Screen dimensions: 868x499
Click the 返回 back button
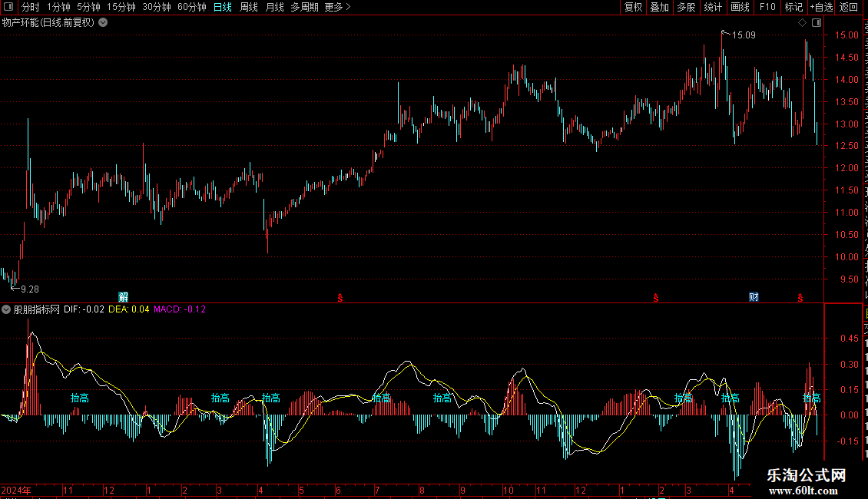(848, 7)
